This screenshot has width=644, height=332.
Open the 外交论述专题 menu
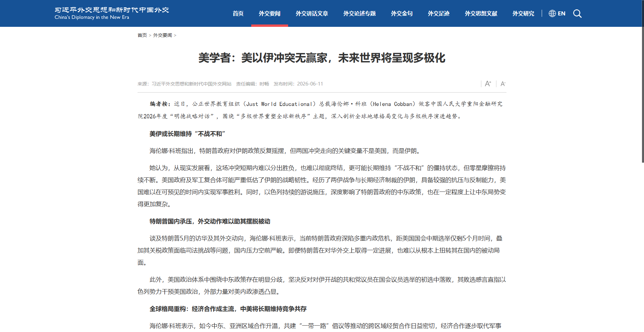(x=360, y=13)
